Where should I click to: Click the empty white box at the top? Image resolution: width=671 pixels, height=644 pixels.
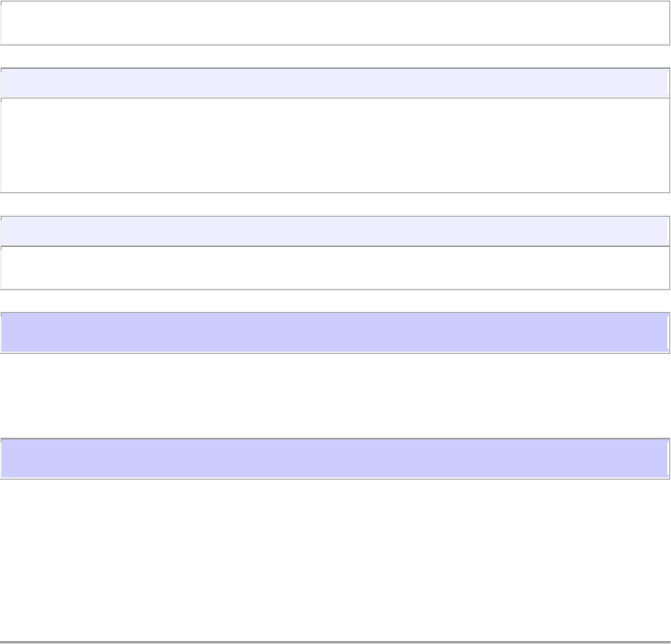(x=335, y=23)
